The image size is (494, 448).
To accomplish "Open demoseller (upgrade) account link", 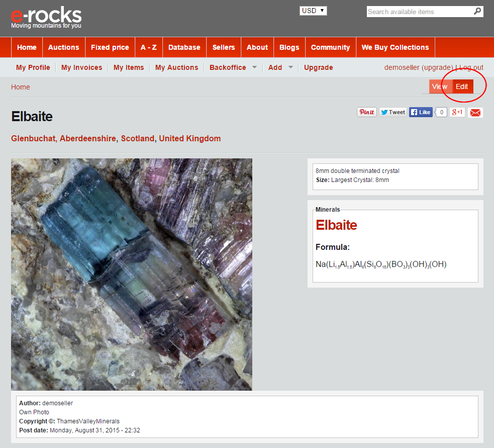I will [x=419, y=67].
